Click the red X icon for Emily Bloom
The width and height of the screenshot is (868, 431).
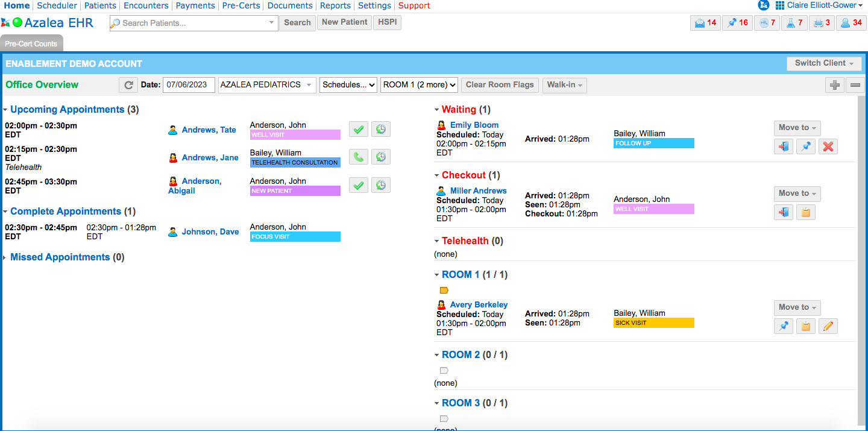(828, 146)
